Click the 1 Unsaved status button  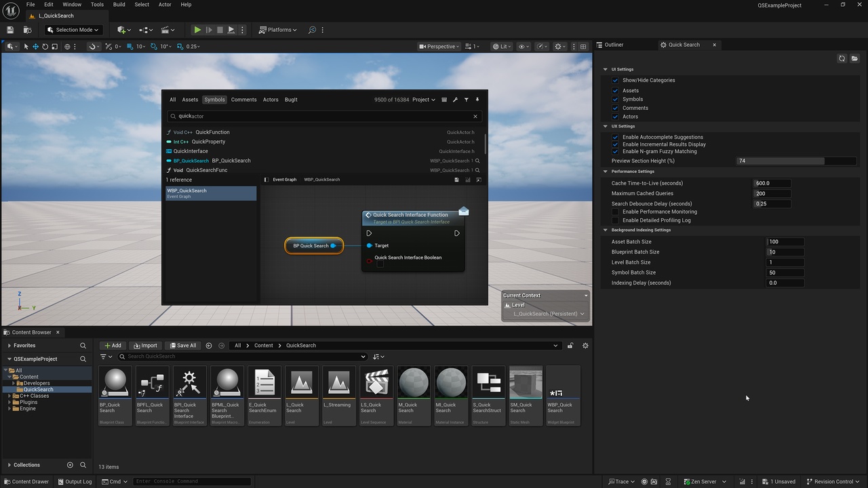[x=778, y=482]
